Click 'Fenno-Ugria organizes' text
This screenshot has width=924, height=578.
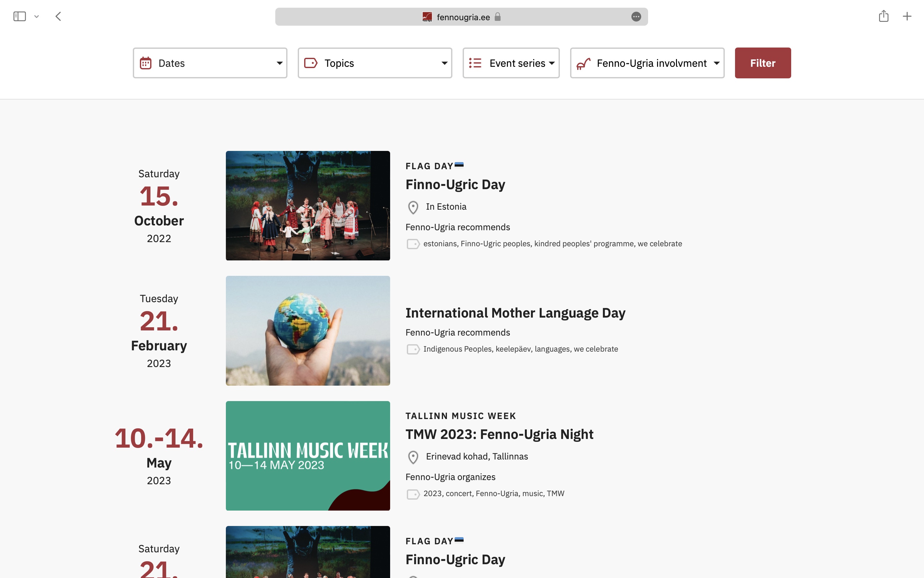point(450,477)
